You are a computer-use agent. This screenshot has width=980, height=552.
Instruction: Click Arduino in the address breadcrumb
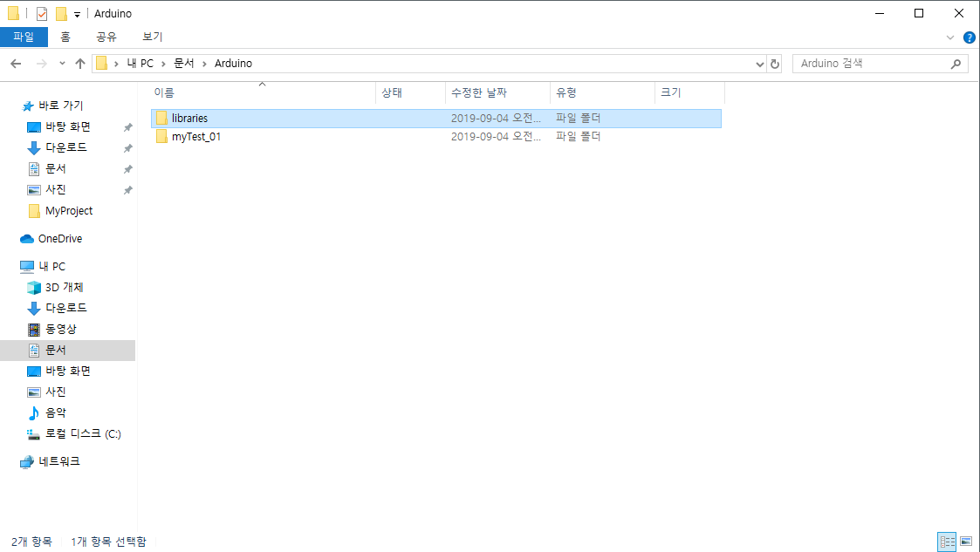click(x=233, y=64)
